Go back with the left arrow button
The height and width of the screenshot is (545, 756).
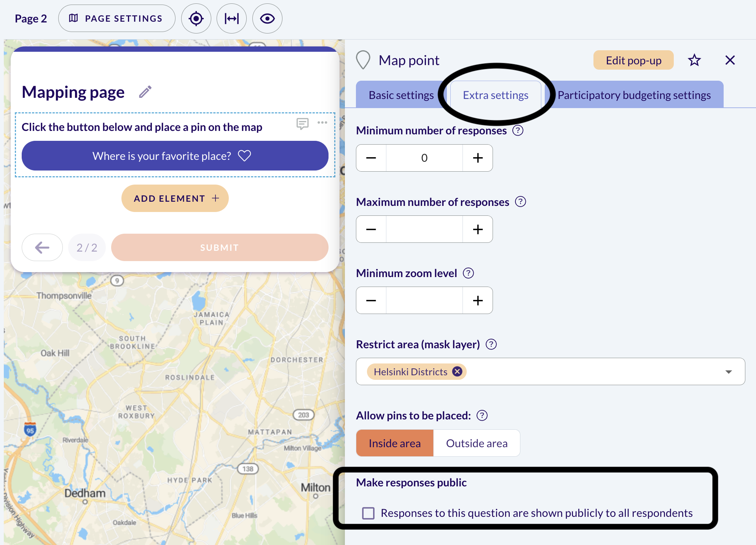(x=42, y=247)
